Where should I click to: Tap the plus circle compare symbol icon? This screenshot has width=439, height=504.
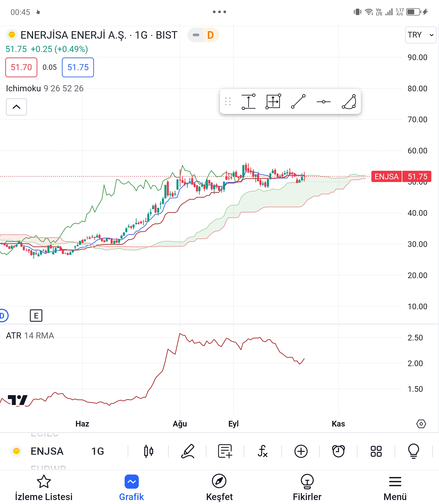pyautogui.click(x=301, y=451)
